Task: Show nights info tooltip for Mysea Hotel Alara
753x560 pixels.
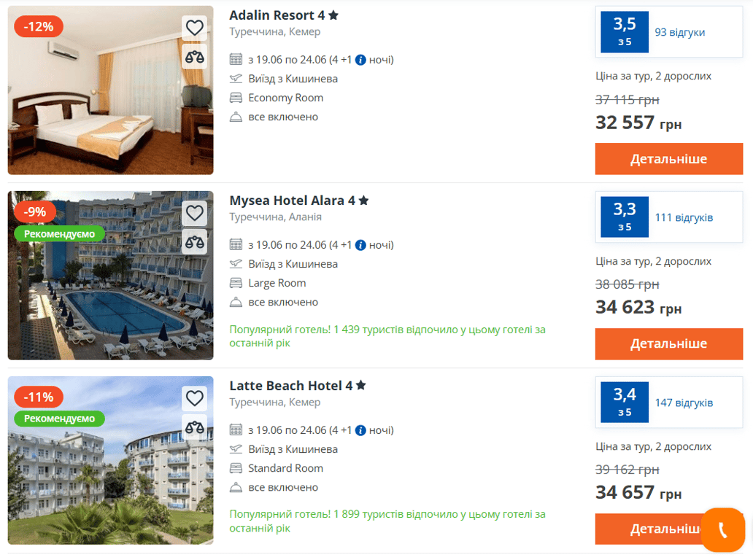Action: 360,245
